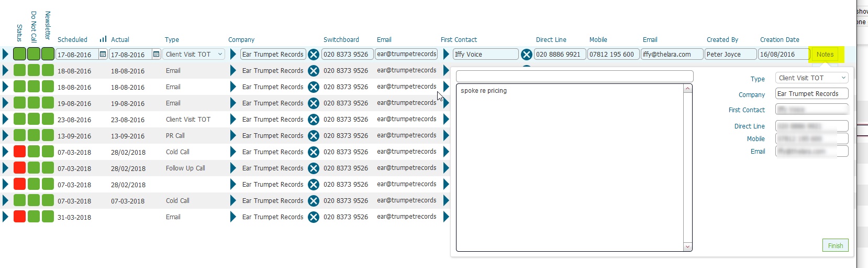The height and width of the screenshot is (268, 868).
Task: Click X icon next to Iffy Voice contact
Action: coord(527,55)
